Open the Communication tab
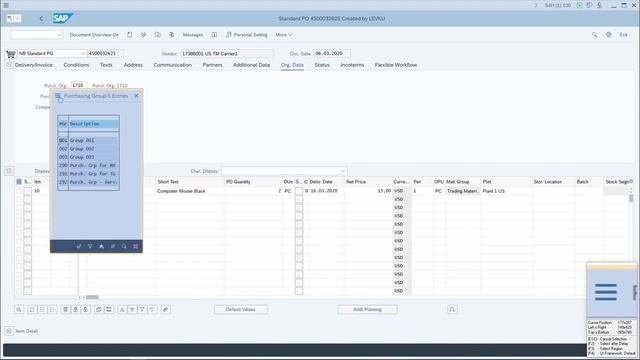The image size is (640, 360). coord(173,65)
